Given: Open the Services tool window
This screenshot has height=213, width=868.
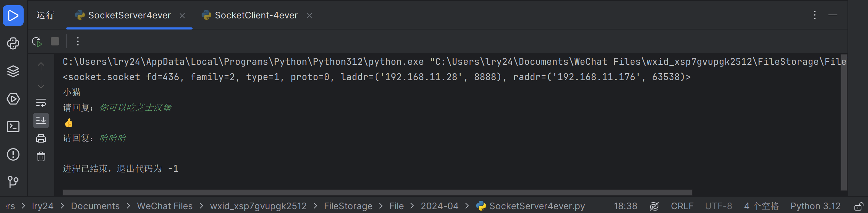Looking at the screenshot, I should [x=13, y=99].
